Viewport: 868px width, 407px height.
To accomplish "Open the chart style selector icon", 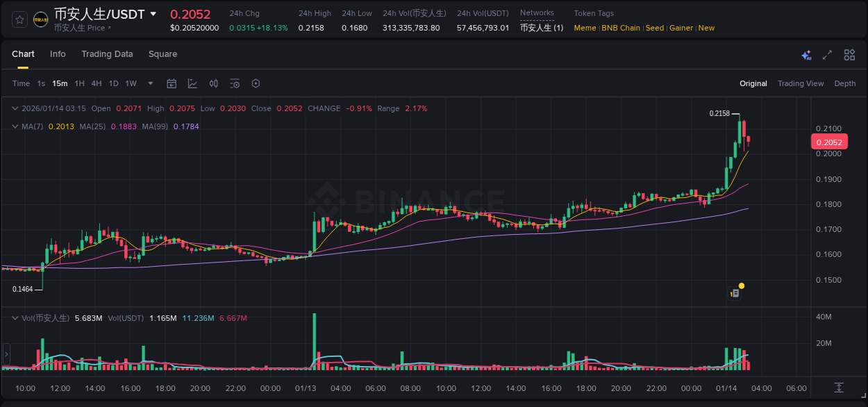I will [192, 83].
